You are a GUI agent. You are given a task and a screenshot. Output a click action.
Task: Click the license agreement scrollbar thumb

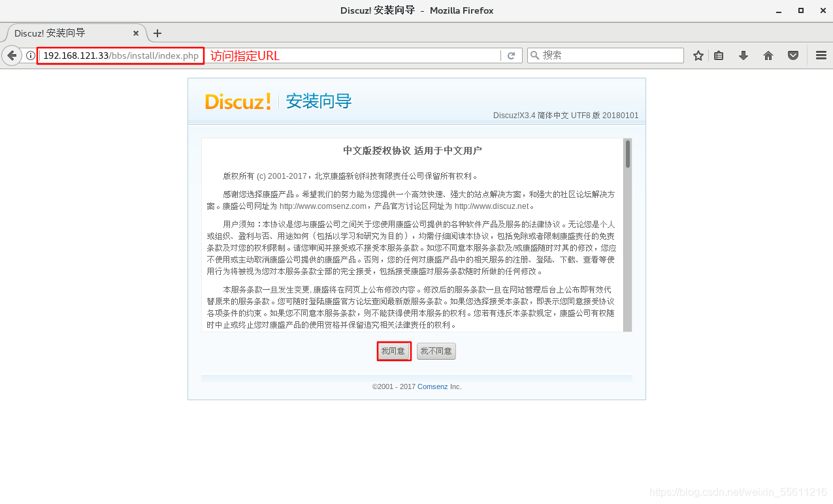point(628,154)
